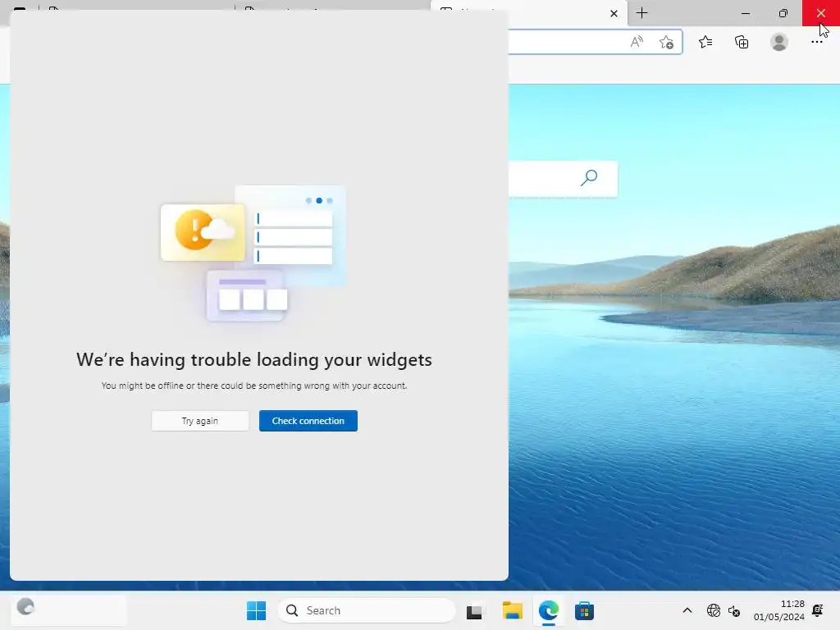Image resolution: width=840 pixels, height=630 pixels.
Task: Click Microsoft Edge taskbar icon
Action: [x=549, y=610]
